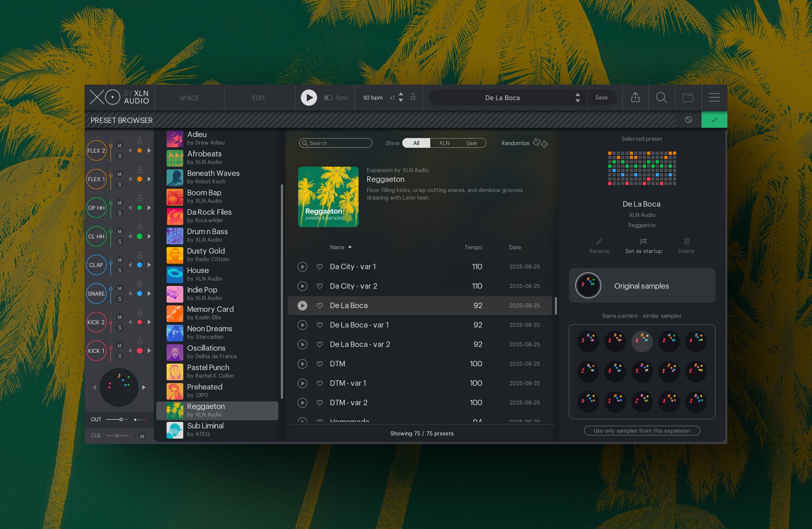Toggle the CUE M button
This screenshot has height=529, width=812.
click(x=142, y=436)
